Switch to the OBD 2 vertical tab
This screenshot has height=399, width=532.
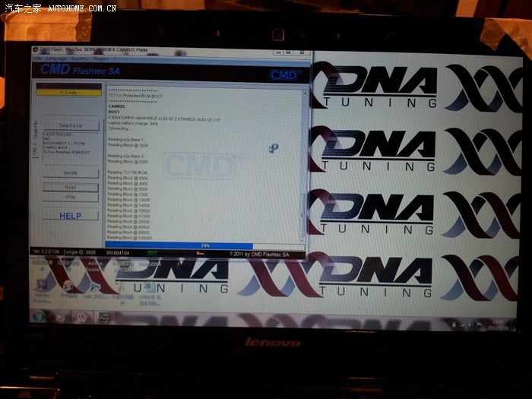click(x=35, y=149)
